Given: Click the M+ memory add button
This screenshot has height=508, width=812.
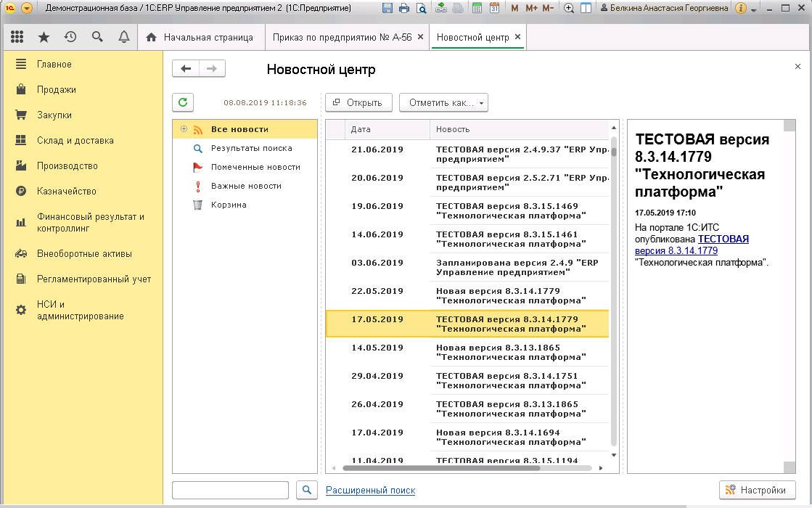Looking at the screenshot, I should point(531,8).
